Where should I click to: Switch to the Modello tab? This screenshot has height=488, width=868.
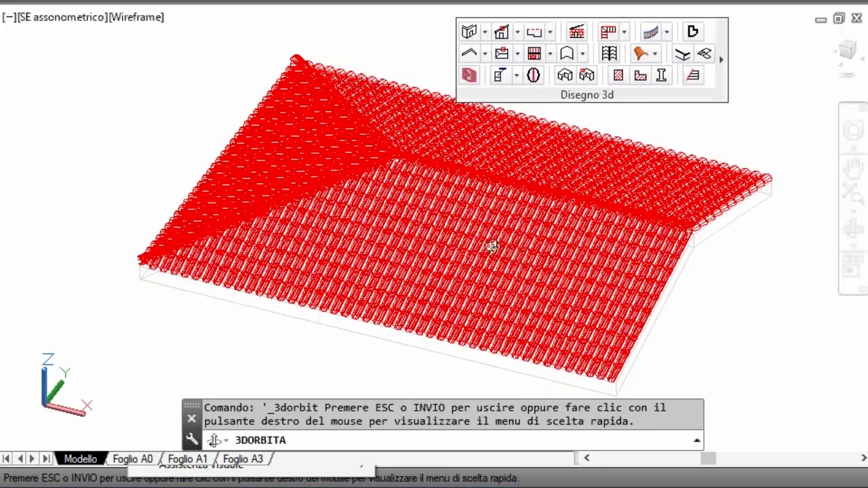point(80,459)
